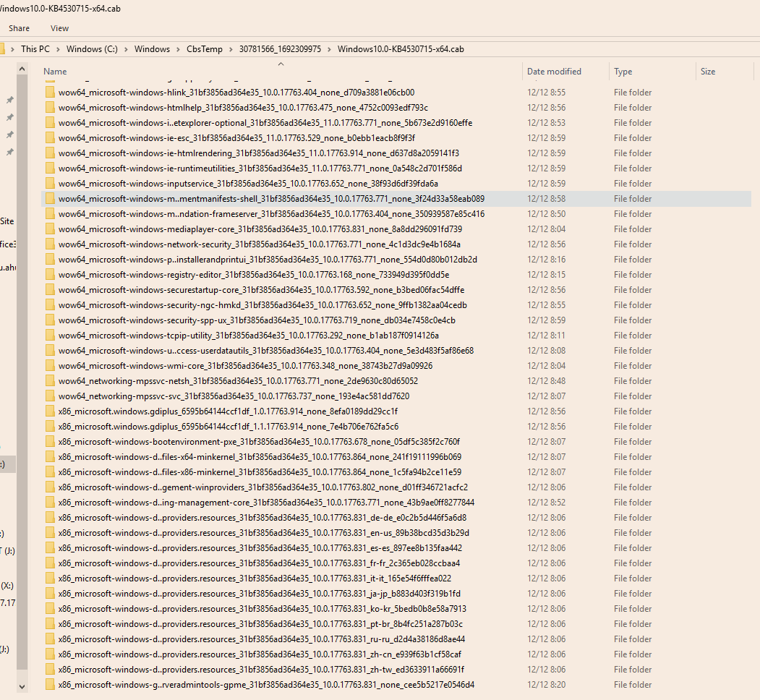
Task: Click the security-spp-ux folder icon
Action: point(49,320)
